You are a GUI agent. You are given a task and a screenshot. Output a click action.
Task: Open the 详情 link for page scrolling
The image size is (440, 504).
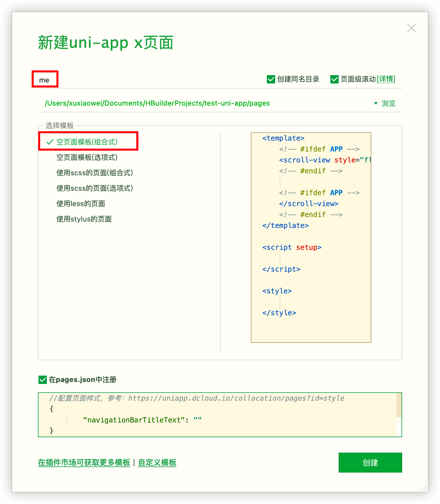tap(386, 79)
